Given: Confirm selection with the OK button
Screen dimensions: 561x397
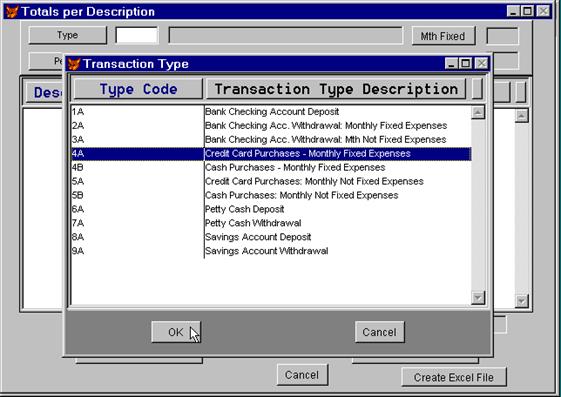Looking at the screenshot, I should tap(176, 332).
